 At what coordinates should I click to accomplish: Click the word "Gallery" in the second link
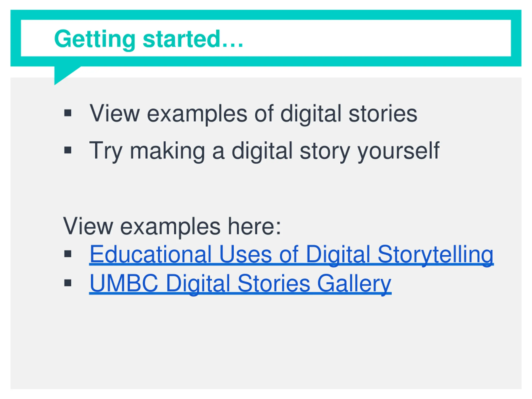(x=354, y=284)
